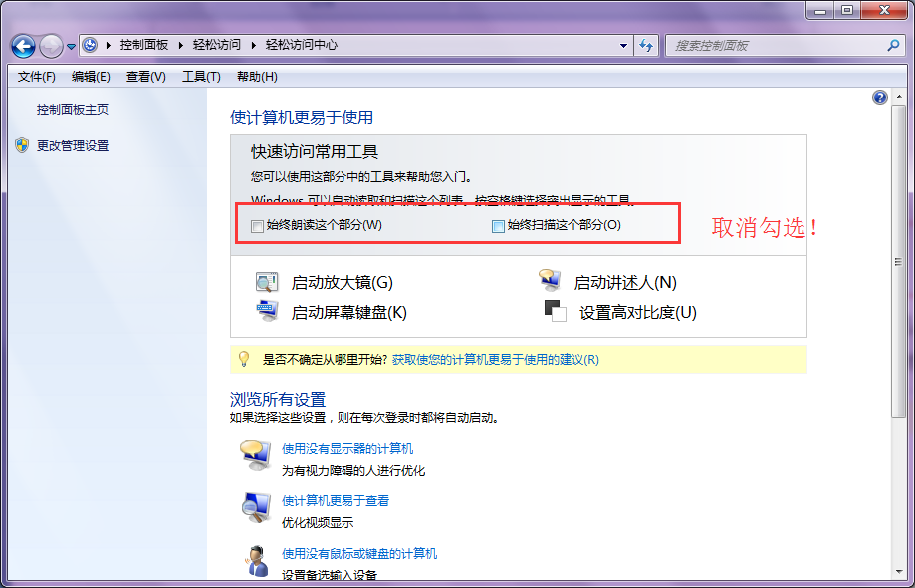The height and width of the screenshot is (588, 915).
Task: Click 如果选择这些设置，则在每次登录时都将自动启动 text
Action: tap(364, 418)
